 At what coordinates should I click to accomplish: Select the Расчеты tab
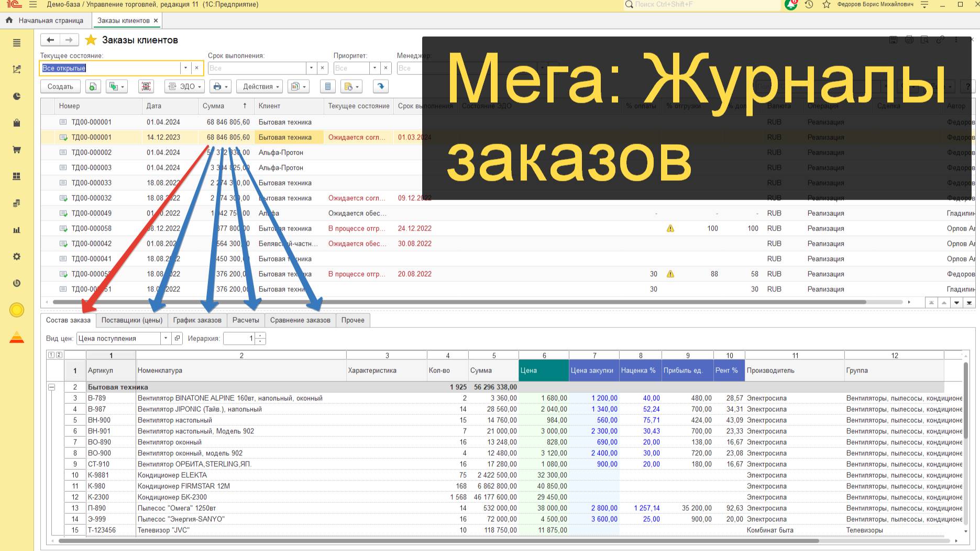(x=246, y=320)
